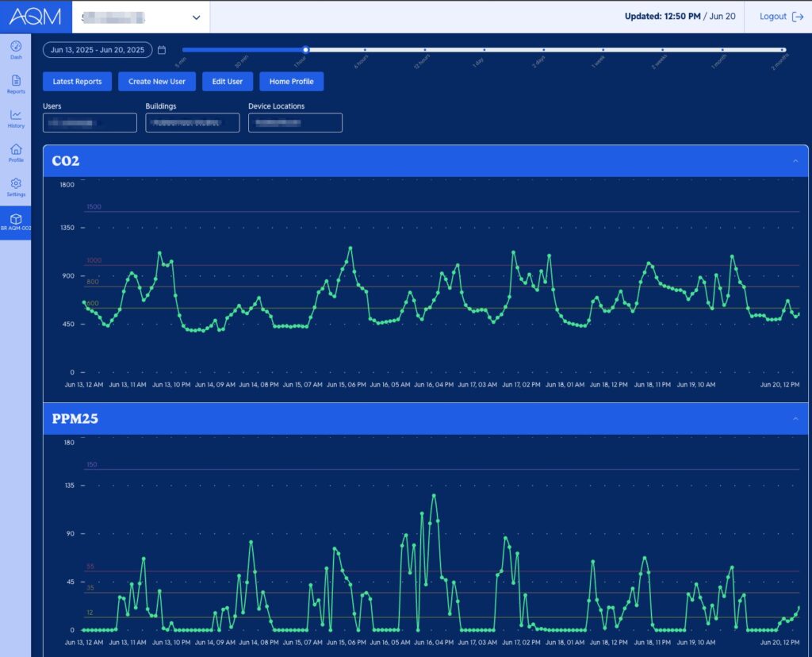Click the logout arrow icon
812x657 pixels.
(x=798, y=17)
